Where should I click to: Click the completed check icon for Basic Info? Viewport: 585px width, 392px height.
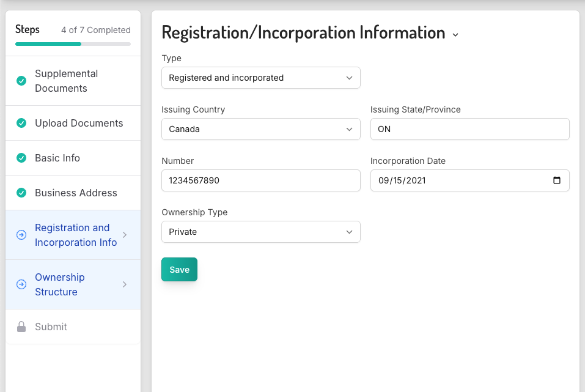point(21,158)
